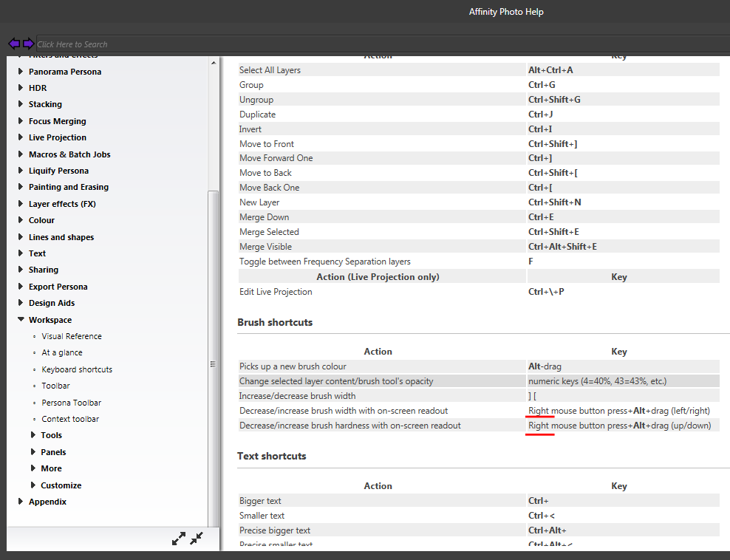Image resolution: width=730 pixels, height=560 pixels.
Task: Expand the Panels subtopic
Action: (33, 451)
